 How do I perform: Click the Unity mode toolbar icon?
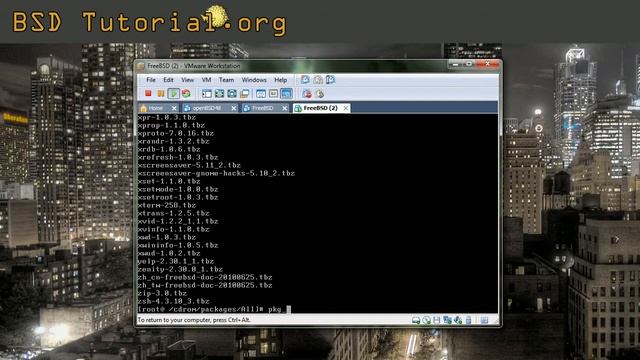tap(232, 93)
